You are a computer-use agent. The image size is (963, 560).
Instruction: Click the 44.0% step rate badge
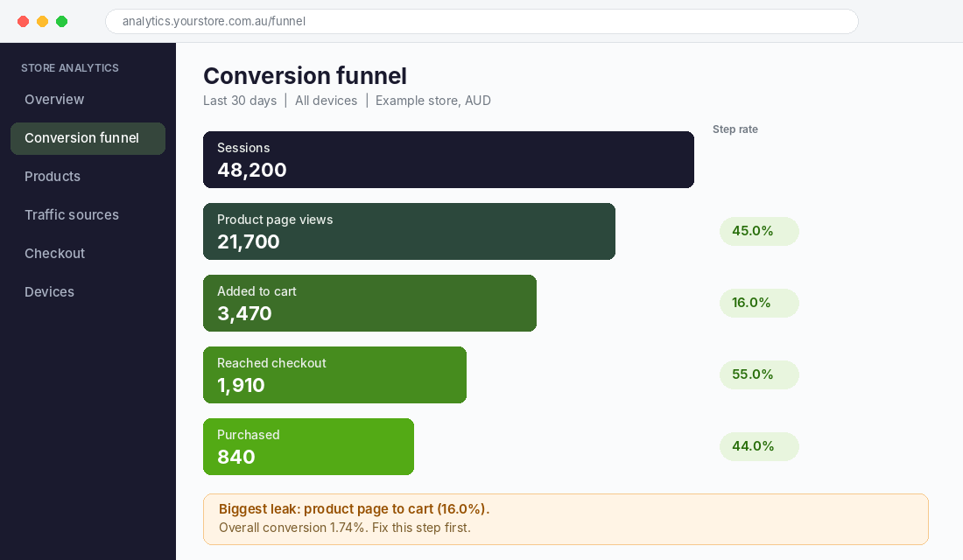point(759,446)
